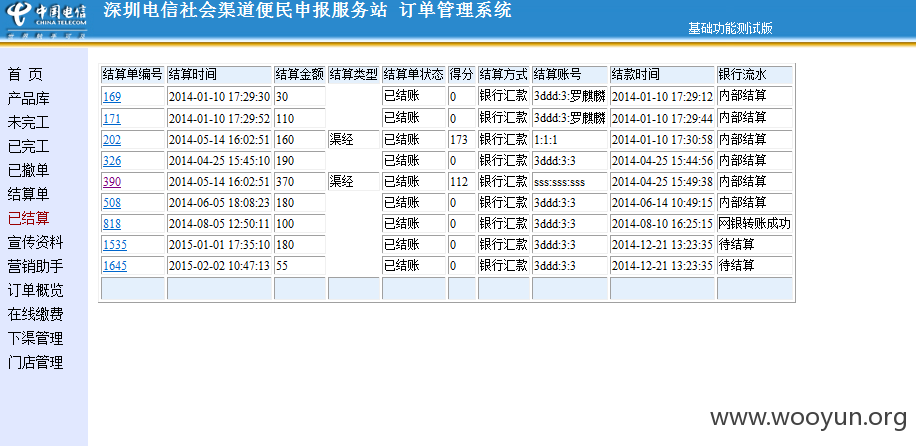Go to 已完工 orders
The height and width of the screenshot is (446, 916).
(28, 146)
